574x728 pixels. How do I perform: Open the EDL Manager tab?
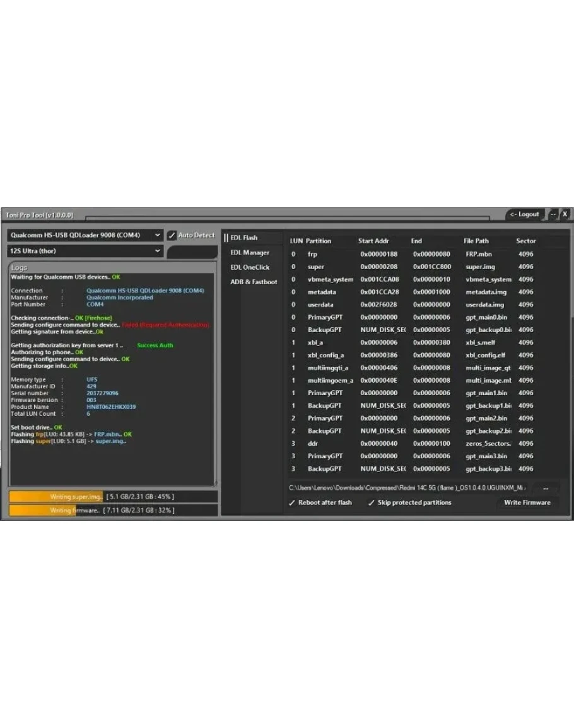(249, 253)
